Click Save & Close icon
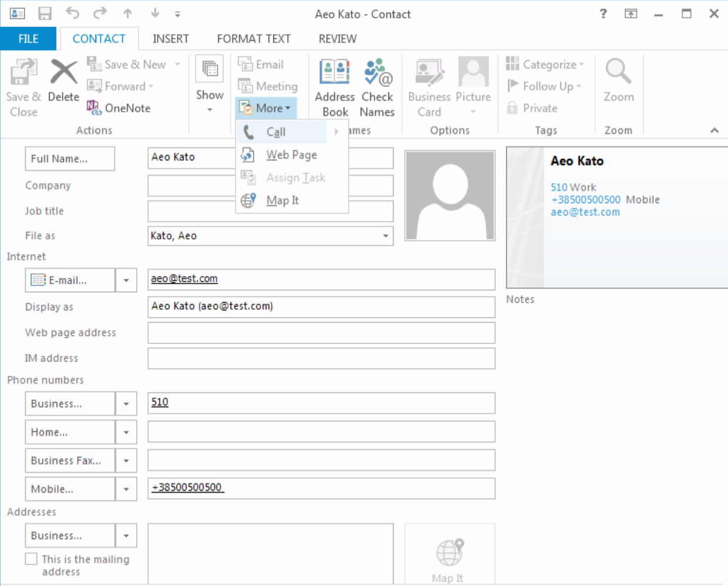728x586 pixels. pos(23,73)
